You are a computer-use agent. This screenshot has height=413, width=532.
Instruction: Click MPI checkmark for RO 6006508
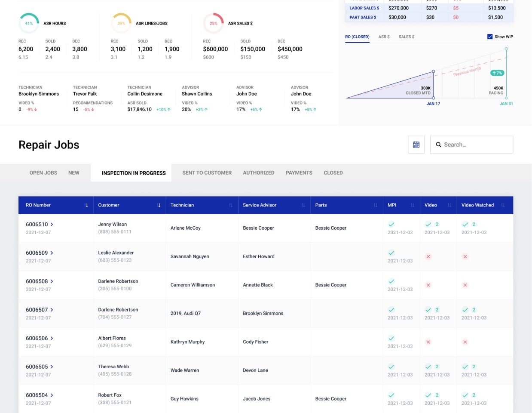pyautogui.click(x=391, y=281)
